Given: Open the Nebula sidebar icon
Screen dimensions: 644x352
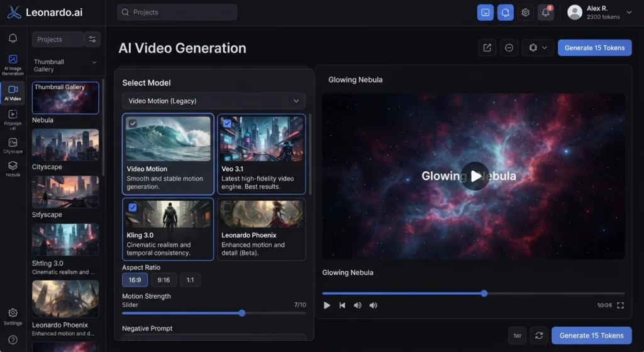Looking at the screenshot, I should 13,169.
